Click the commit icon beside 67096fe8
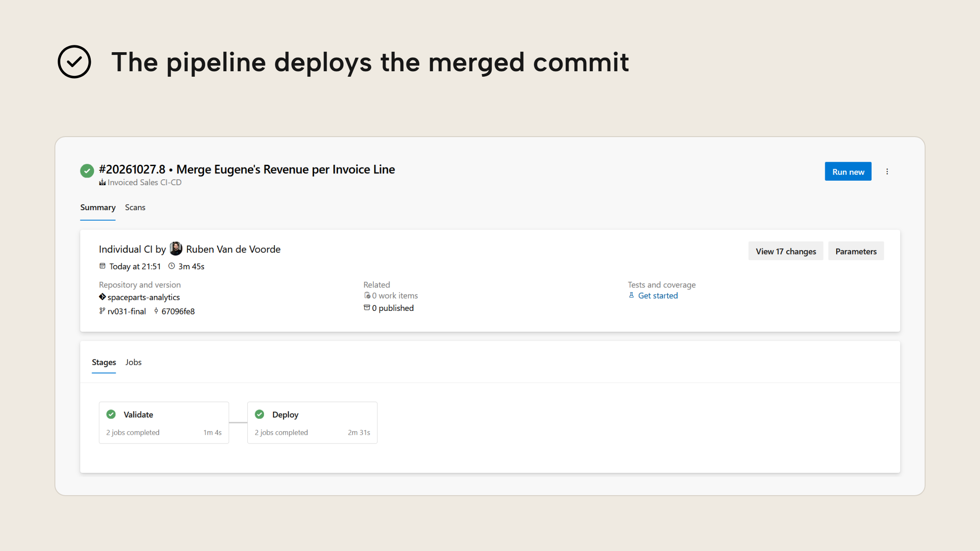Viewport: 980px width, 551px height. pyautogui.click(x=156, y=311)
